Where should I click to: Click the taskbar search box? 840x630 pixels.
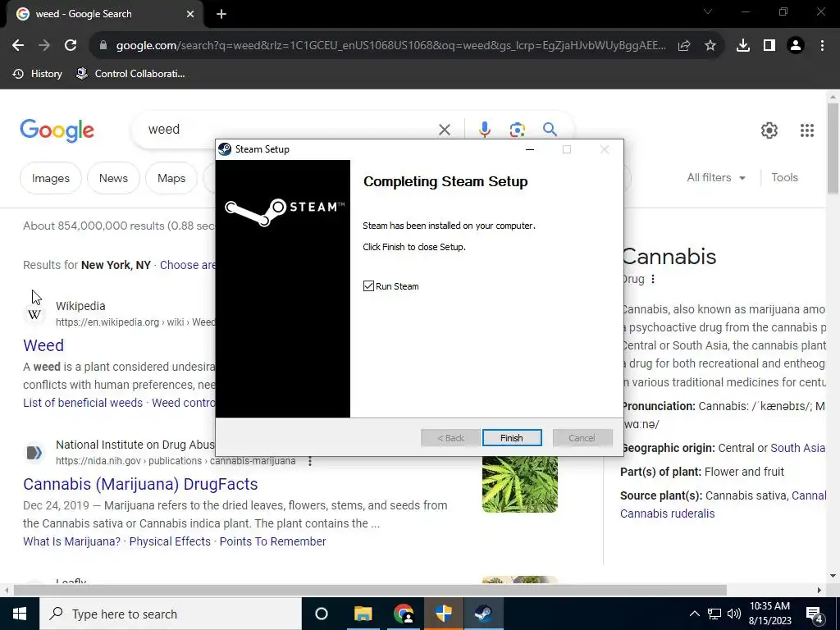point(171,614)
